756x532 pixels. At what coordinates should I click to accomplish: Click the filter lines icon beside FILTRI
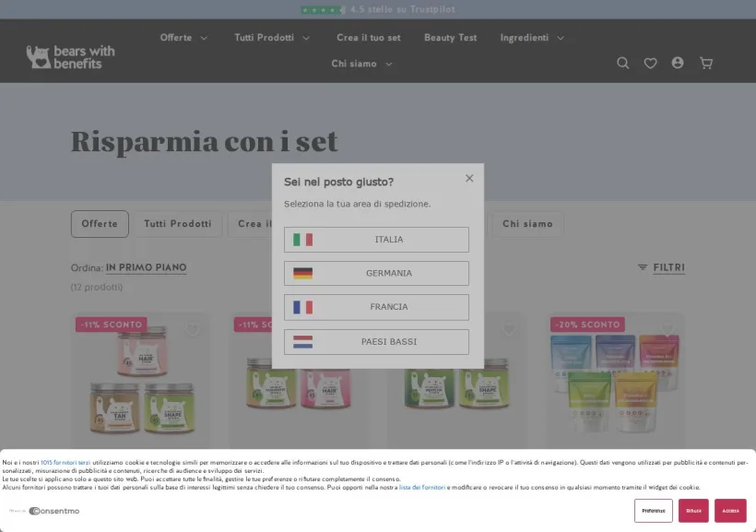click(643, 267)
